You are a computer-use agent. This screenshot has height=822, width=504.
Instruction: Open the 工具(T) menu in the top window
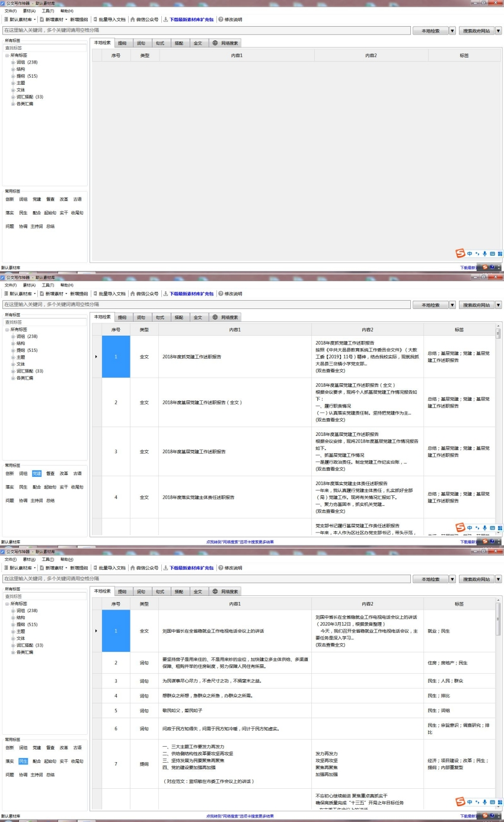[47, 11]
